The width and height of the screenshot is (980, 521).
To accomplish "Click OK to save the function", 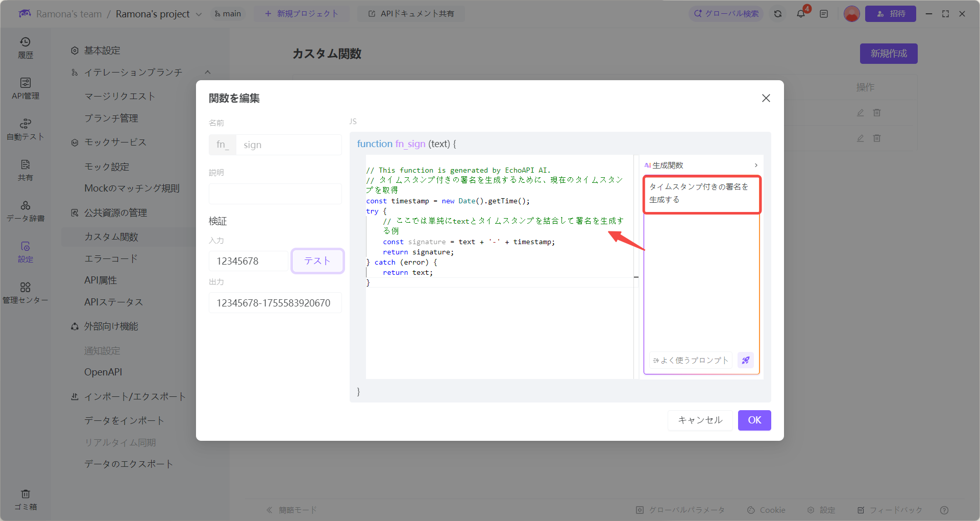I will pyautogui.click(x=754, y=420).
